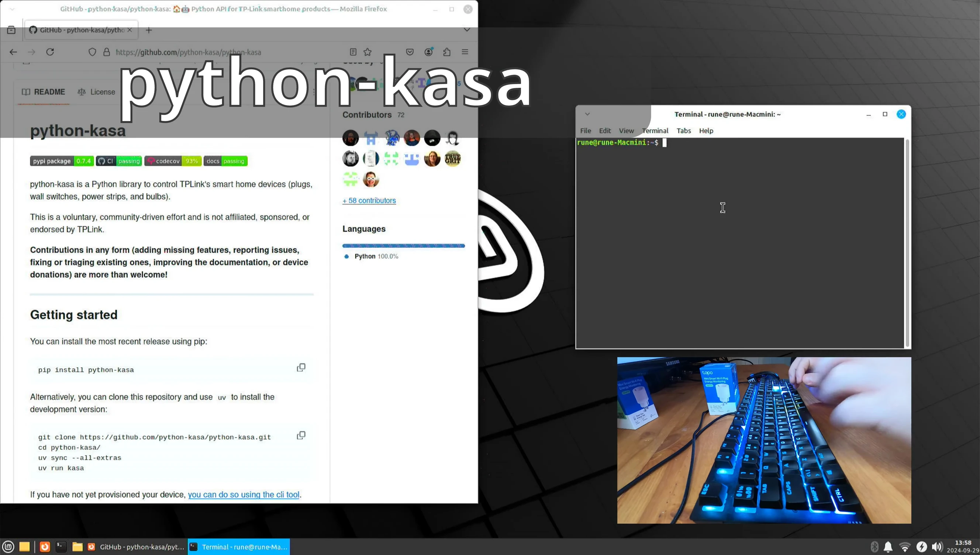Open the '+ 58 contributors' link
The height and width of the screenshot is (555, 980).
click(369, 201)
